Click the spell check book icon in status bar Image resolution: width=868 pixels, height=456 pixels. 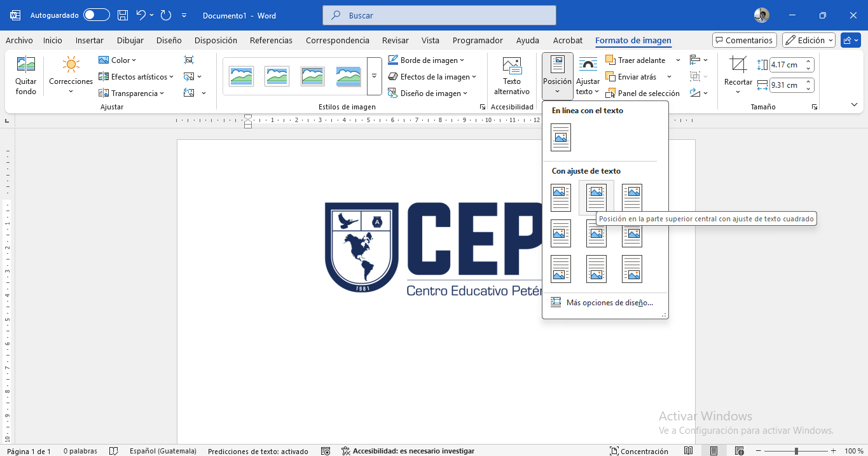114,451
